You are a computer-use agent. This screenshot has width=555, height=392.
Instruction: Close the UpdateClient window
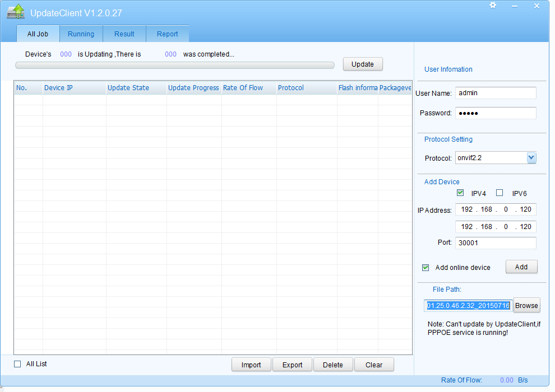tap(536, 6)
